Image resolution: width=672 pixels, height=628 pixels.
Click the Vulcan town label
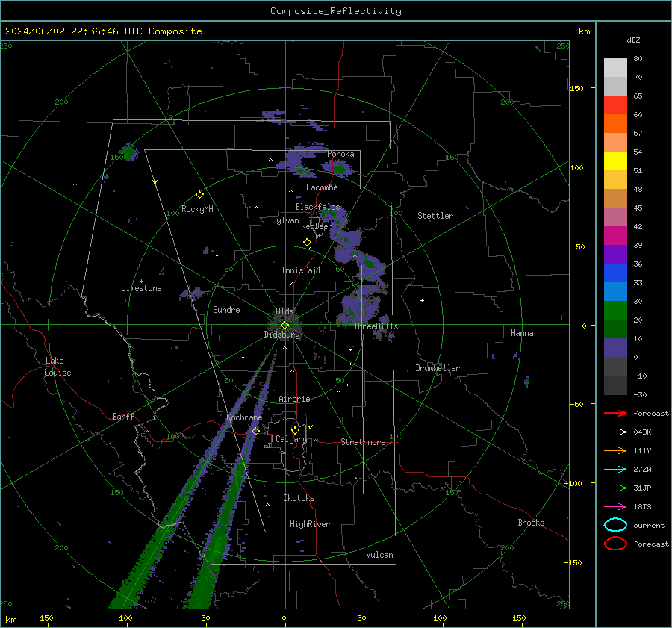click(379, 555)
